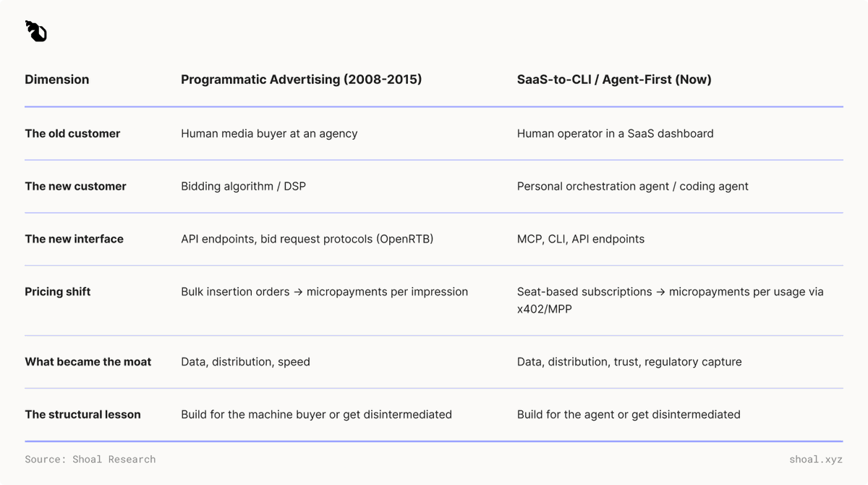
Task: Click the Personal orchestration agent / coding agent cell
Action: click(x=633, y=186)
